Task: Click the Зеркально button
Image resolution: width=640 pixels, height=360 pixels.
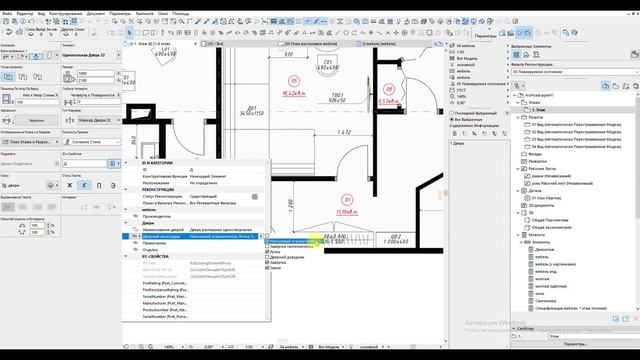Action: click(x=36, y=120)
